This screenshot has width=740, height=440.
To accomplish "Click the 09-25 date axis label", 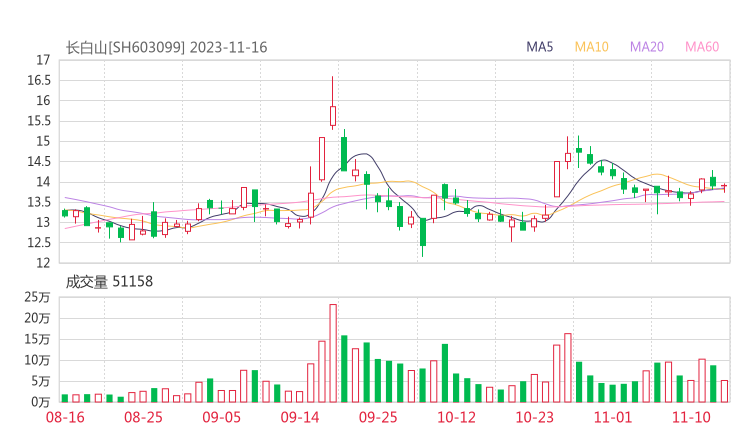I will 378,417.
